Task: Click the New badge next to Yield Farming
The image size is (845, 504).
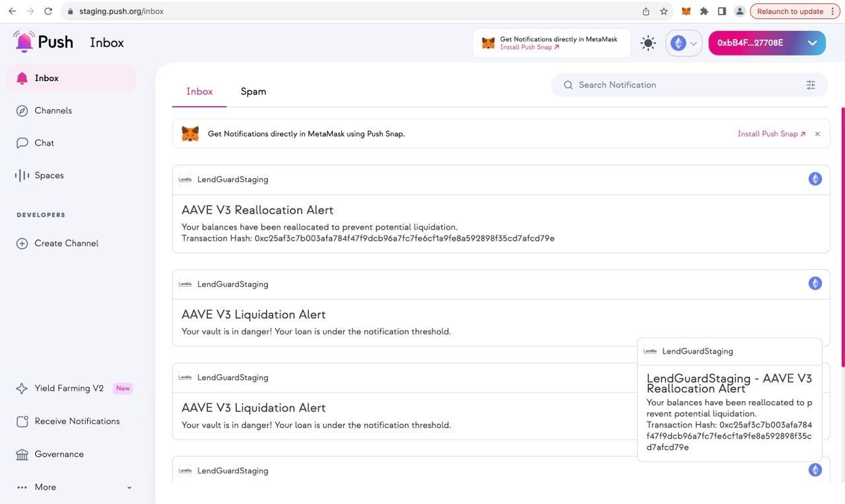Action: pyautogui.click(x=123, y=389)
